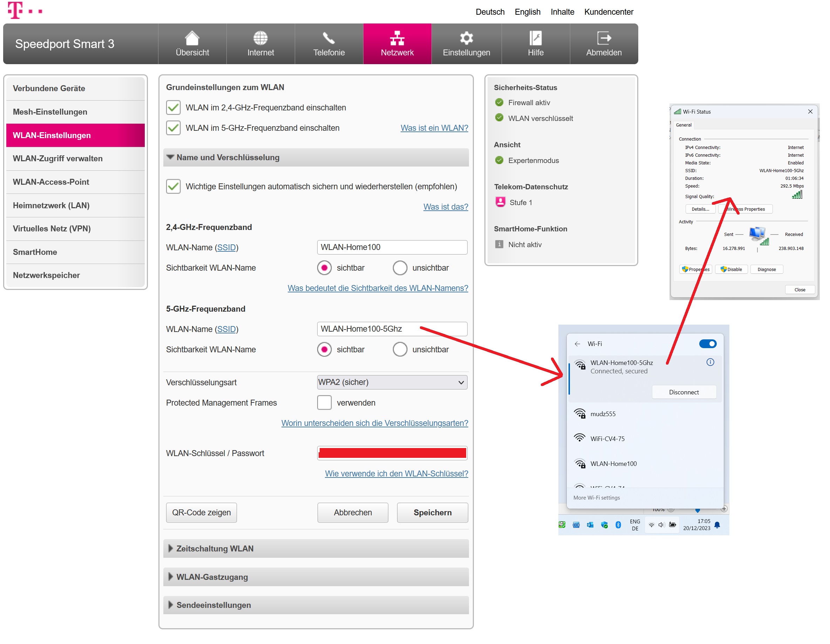830x644 pixels.
Task: Click the Speichern button
Action: 432,513
